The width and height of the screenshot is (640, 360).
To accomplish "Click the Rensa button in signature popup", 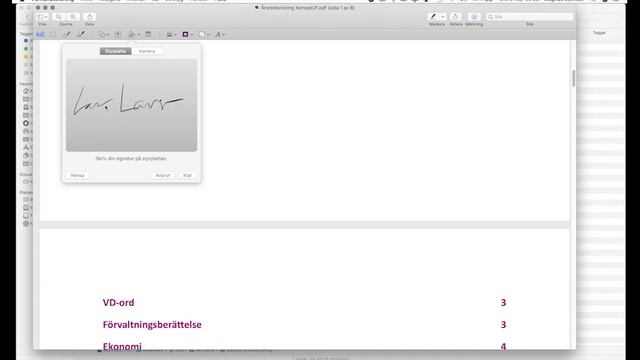I will pyautogui.click(x=77, y=175).
